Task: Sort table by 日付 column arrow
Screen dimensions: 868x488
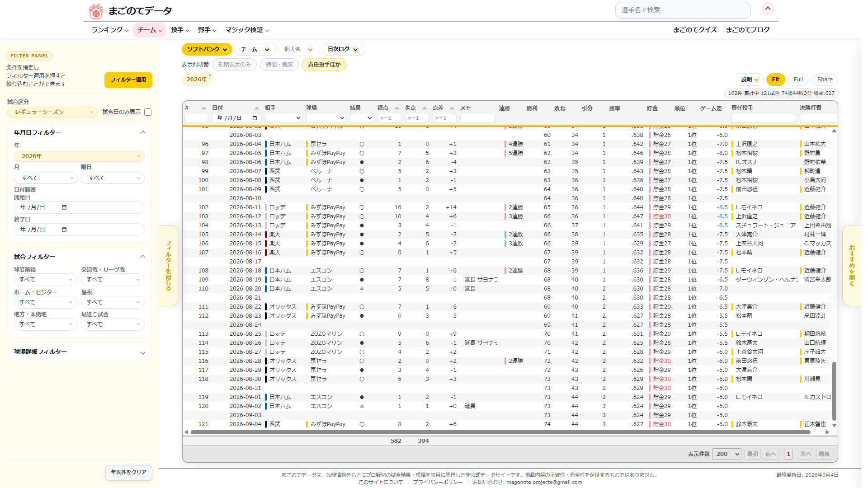Action: (256, 108)
